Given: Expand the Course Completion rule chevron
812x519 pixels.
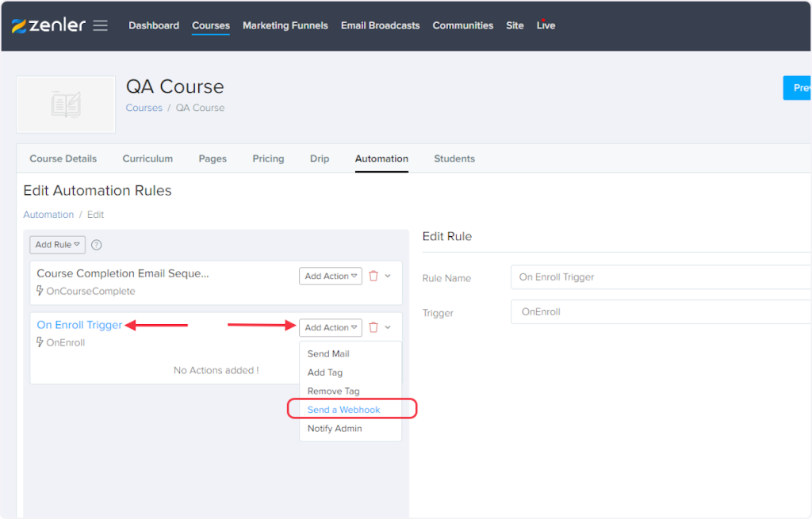Looking at the screenshot, I should pyautogui.click(x=388, y=276).
